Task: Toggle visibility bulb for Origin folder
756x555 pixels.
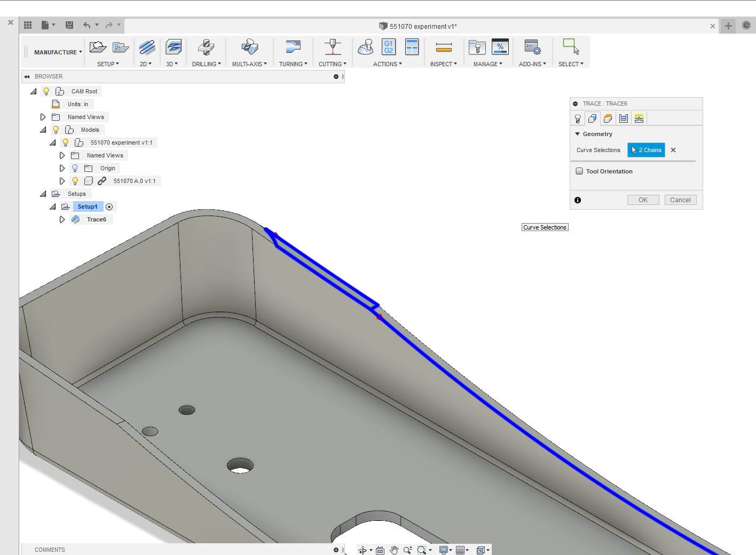Action: pyautogui.click(x=75, y=168)
